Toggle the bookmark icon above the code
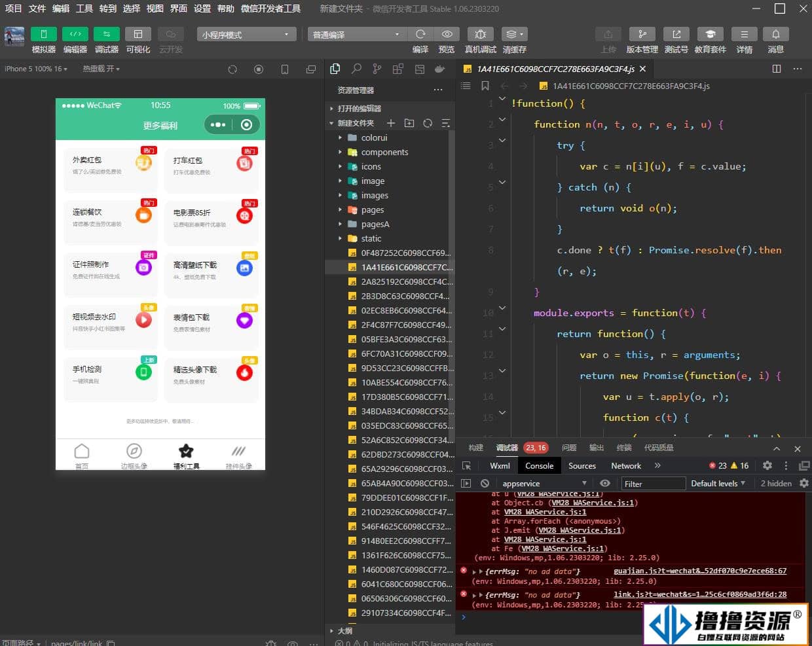Screen dimensions: 812x646 (485, 86)
